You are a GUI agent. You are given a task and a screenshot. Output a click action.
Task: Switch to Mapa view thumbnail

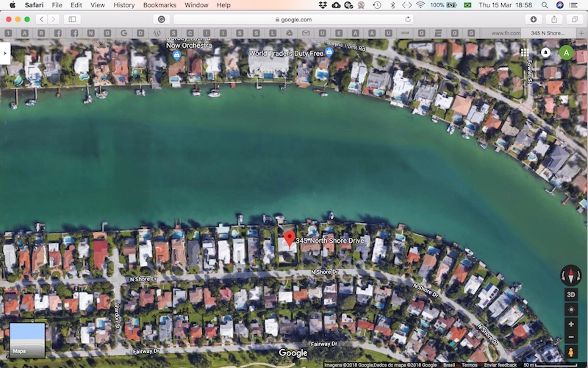[27, 339]
